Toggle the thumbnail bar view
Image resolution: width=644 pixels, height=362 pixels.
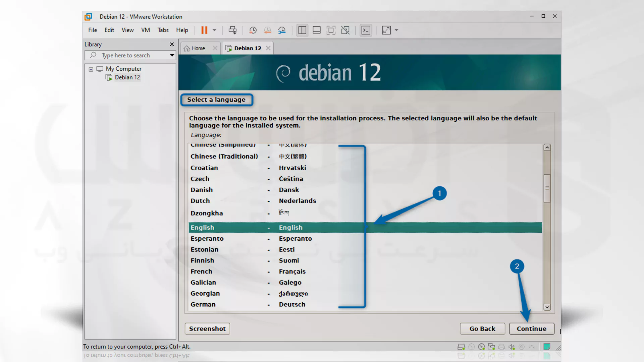[317, 30]
